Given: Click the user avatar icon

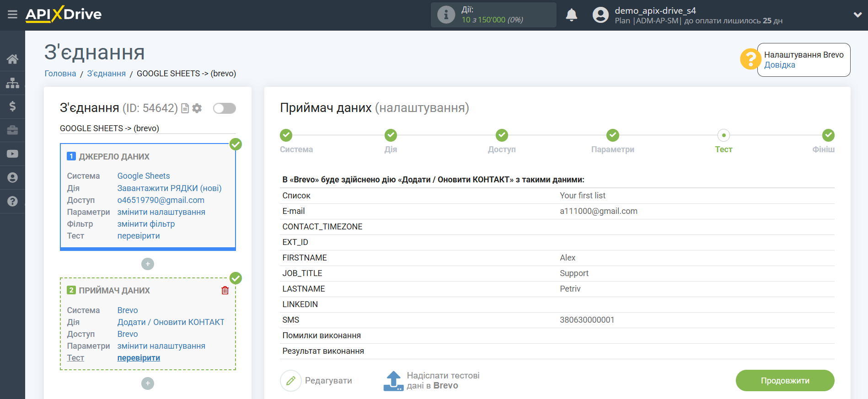Looking at the screenshot, I should click(600, 15).
